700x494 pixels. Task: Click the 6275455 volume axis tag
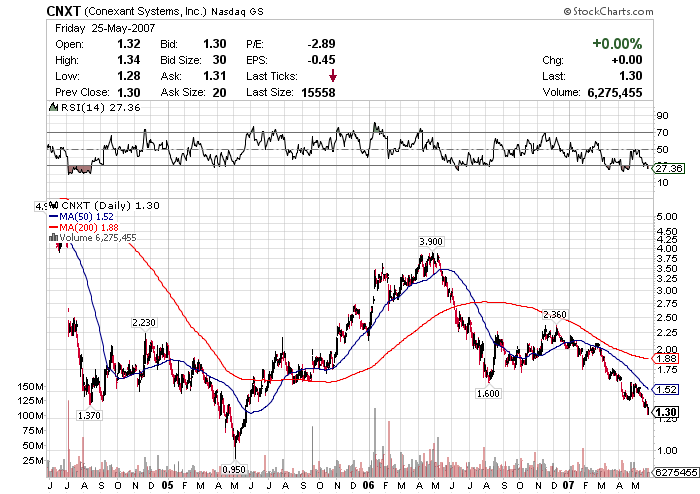tap(675, 472)
